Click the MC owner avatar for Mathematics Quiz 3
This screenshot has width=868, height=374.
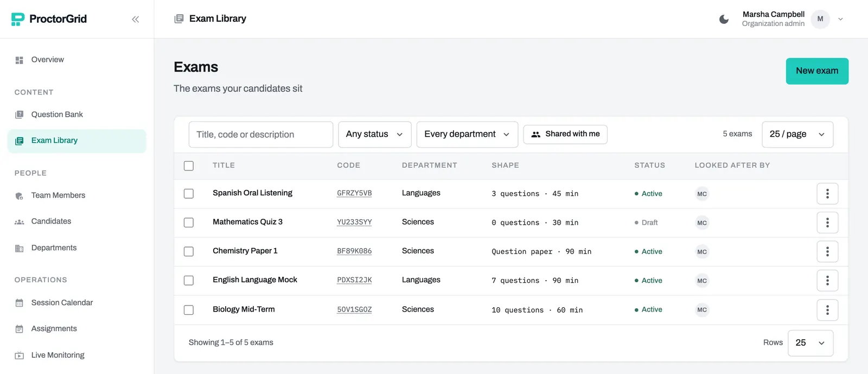click(702, 223)
